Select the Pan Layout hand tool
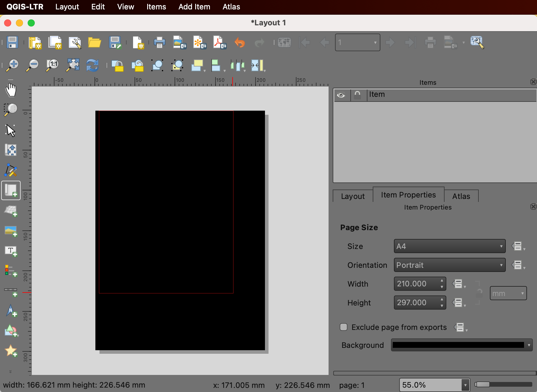 click(11, 90)
